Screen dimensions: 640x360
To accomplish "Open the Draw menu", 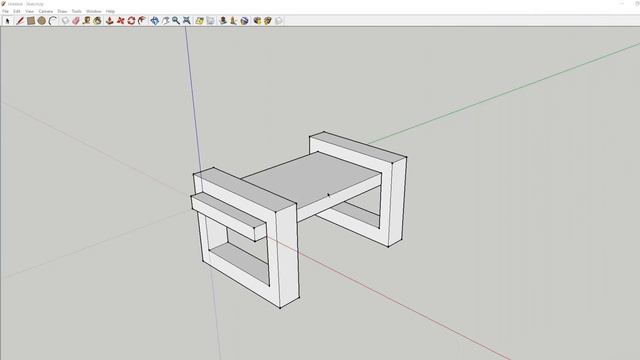I will click(62, 11).
